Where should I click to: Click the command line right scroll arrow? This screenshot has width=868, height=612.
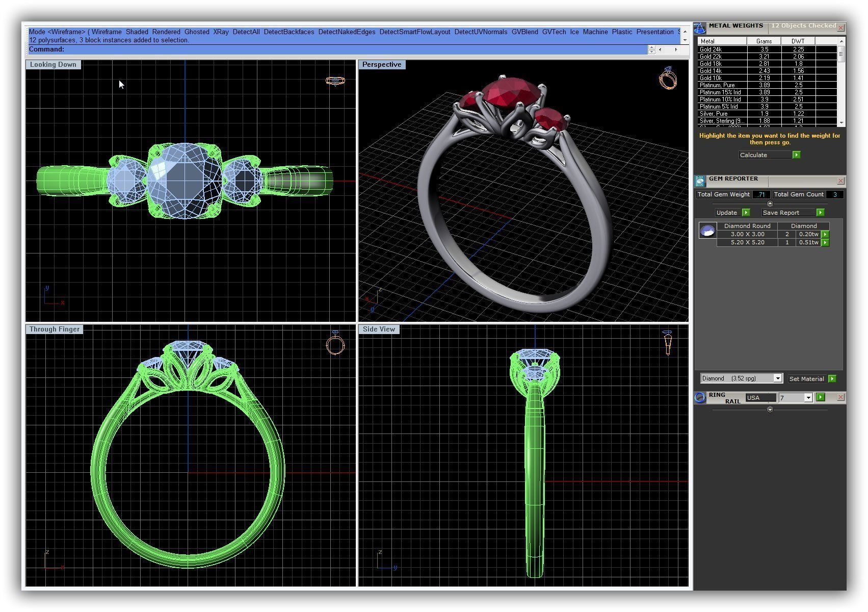coord(676,49)
